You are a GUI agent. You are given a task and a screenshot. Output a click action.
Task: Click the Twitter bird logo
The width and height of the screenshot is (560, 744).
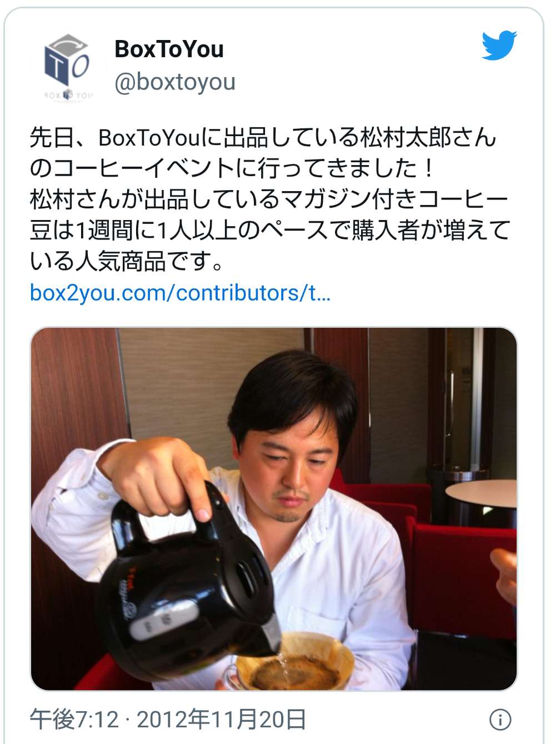click(x=499, y=46)
